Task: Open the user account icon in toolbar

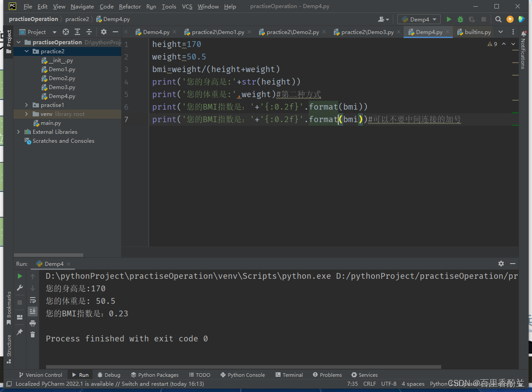Action: click(383, 19)
